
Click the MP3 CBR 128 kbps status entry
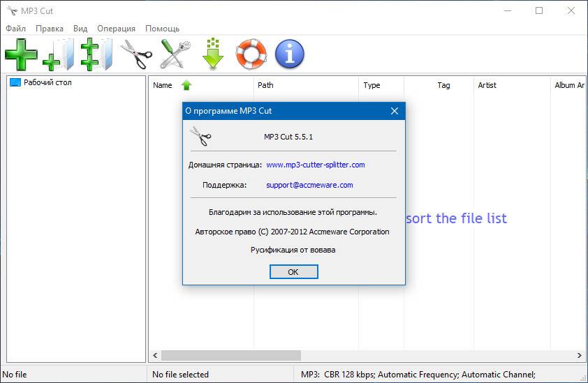[x=418, y=375]
